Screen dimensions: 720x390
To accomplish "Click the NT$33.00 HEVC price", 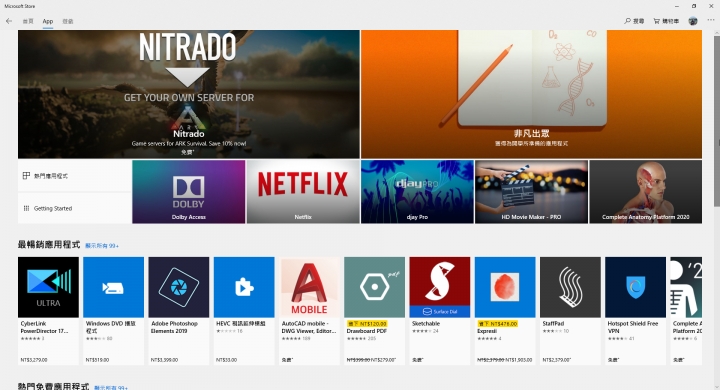I will pyautogui.click(x=226, y=360).
